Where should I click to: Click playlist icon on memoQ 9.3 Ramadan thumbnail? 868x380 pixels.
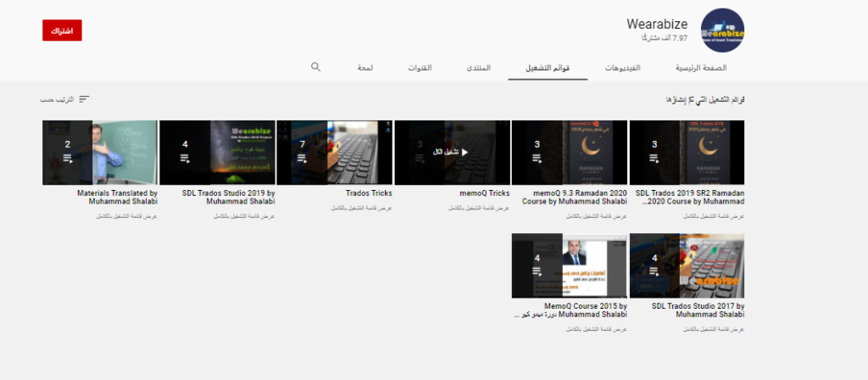tap(537, 159)
